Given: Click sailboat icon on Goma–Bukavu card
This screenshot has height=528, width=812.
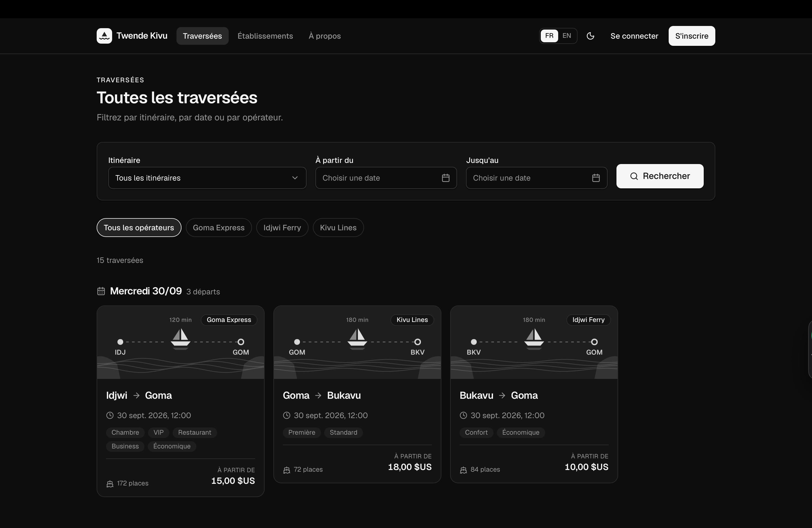Looking at the screenshot, I should tap(357, 339).
